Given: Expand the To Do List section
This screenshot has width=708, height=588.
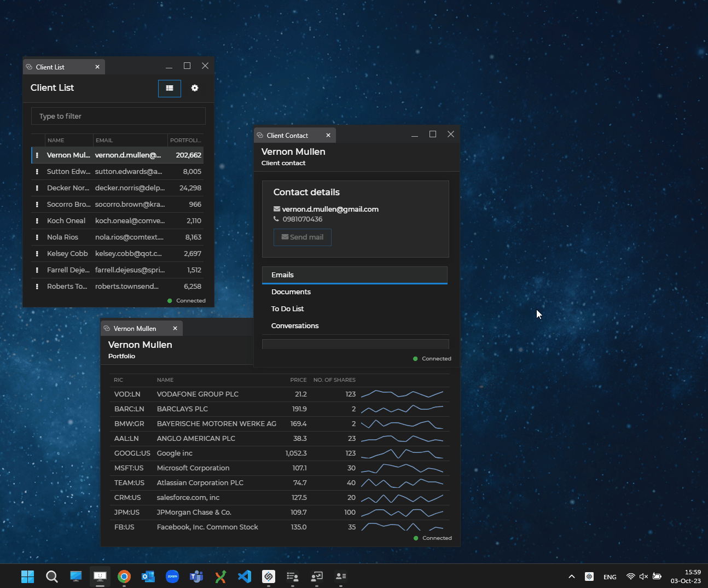Looking at the screenshot, I should coord(288,309).
